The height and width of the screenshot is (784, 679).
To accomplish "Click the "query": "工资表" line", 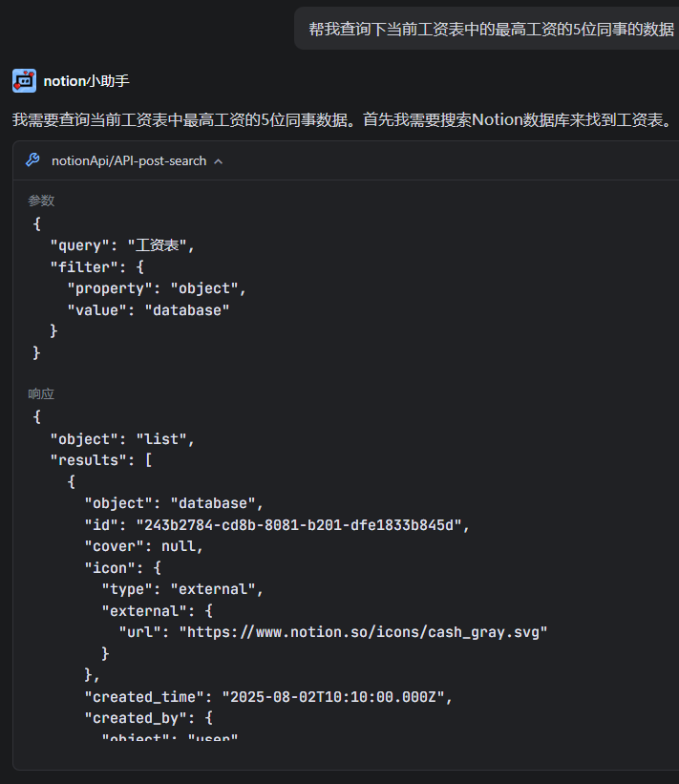I will tap(122, 245).
